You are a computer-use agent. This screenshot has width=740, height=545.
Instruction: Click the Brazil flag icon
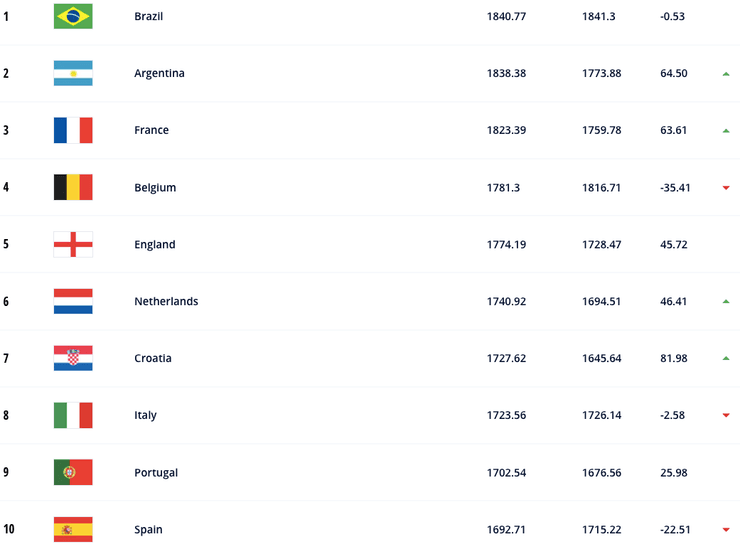73,16
